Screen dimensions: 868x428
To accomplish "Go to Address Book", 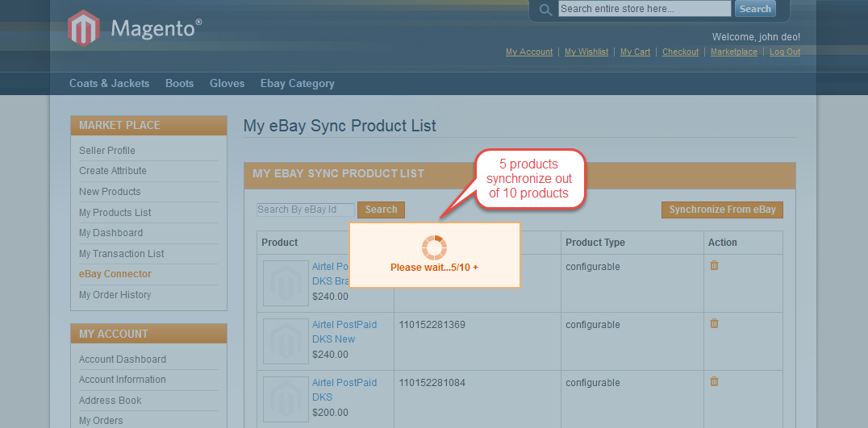I will [111, 401].
